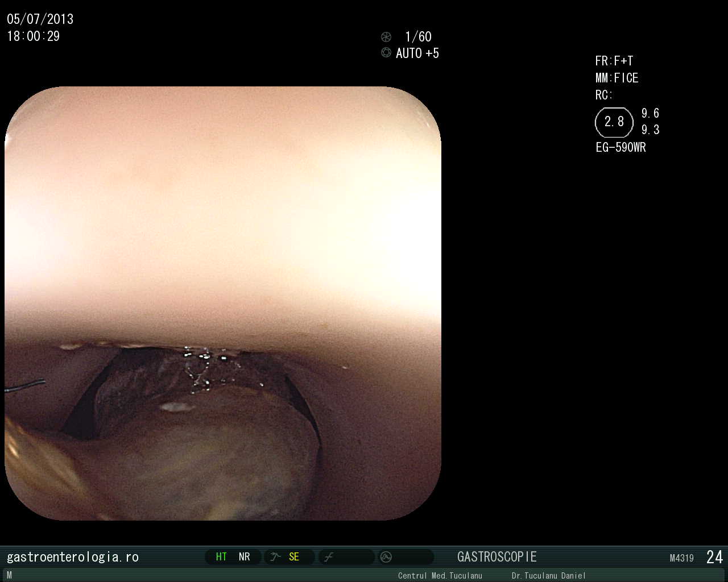Click the EG-590WR scope model text
The image size is (728, 582).
coord(621,147)
